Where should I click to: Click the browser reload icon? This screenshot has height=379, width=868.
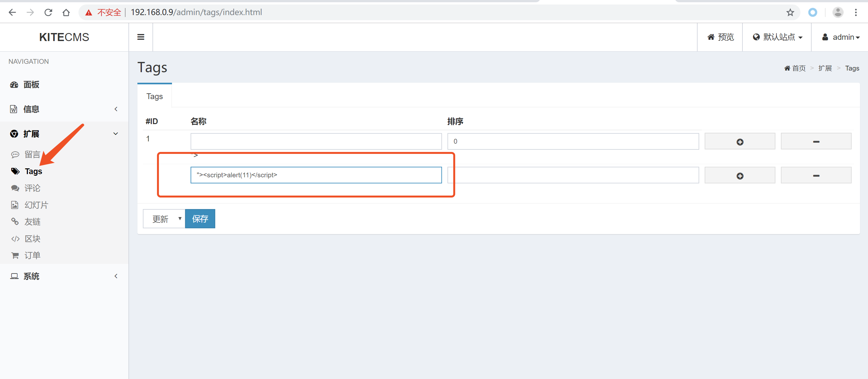(x=48, y=13)
